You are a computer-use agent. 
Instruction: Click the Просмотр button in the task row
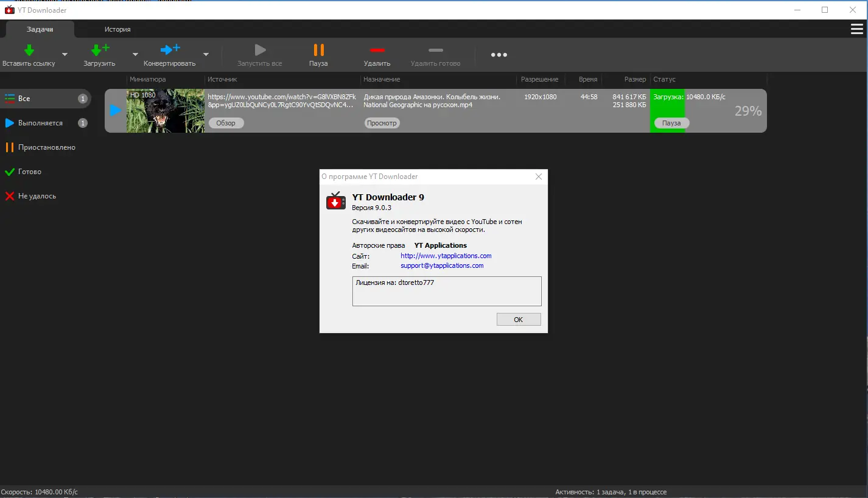tap(382, 123)
